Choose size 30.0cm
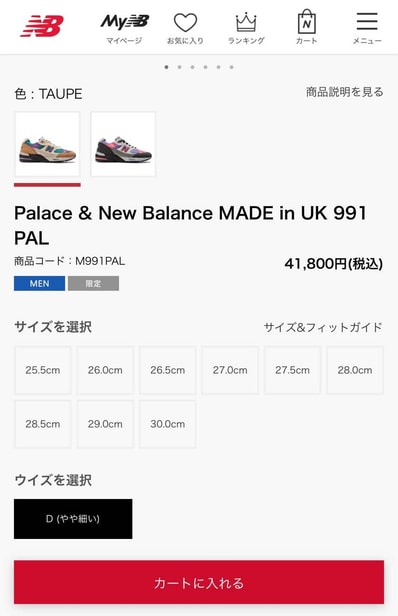This screenshot has height=616, width=398. click(x=168, y=424)
